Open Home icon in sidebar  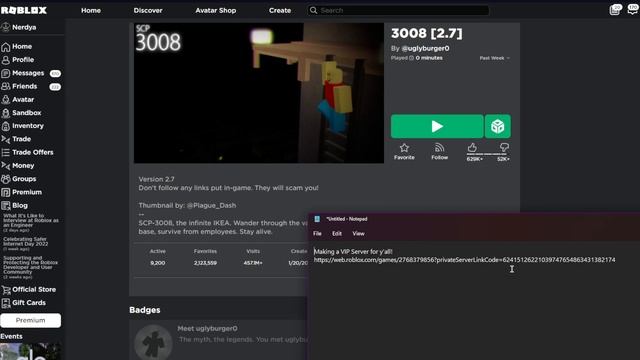(6, 47)
